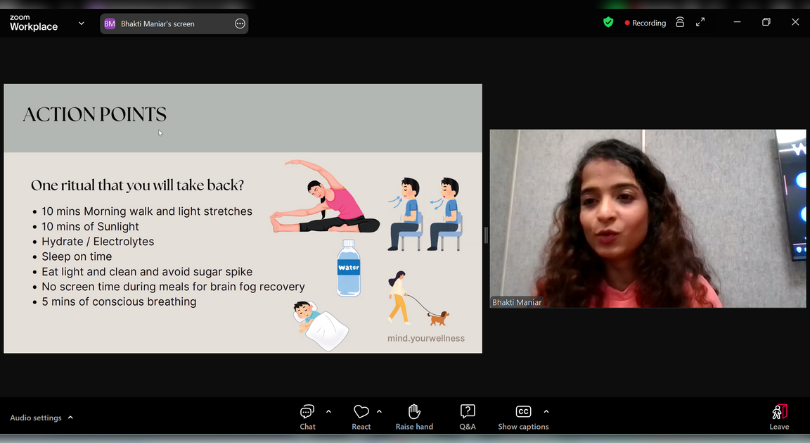Click the green encryption shield icon
The height and width of the screenshot is (443, 810).
tap(608, 22)
